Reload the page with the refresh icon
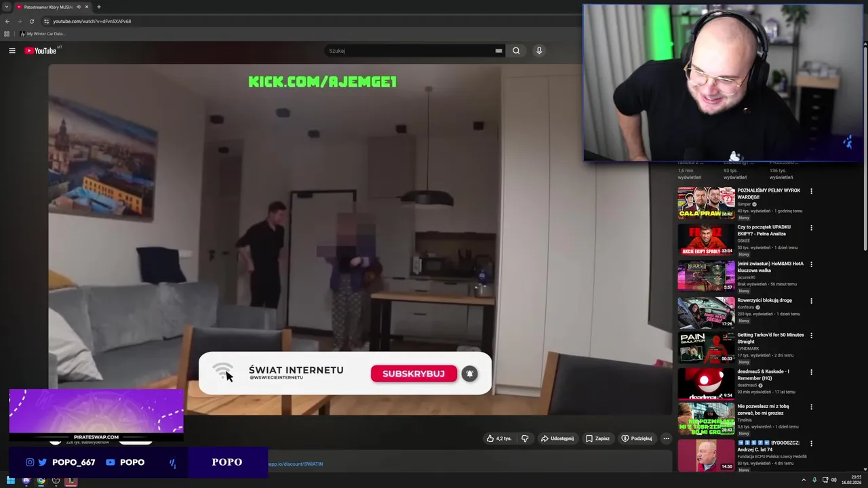 click(x=31, y=21)
